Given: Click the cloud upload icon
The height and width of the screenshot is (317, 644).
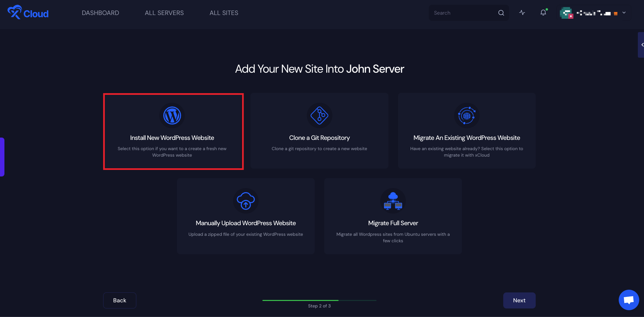Looking at the screenshot, I should pyautogui.click(x=246, y=201).
